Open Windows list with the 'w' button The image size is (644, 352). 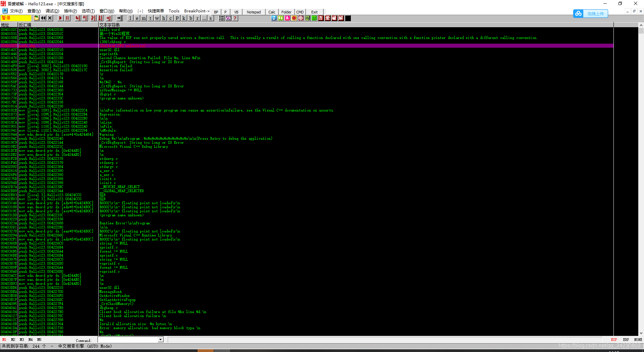point(157,18)
